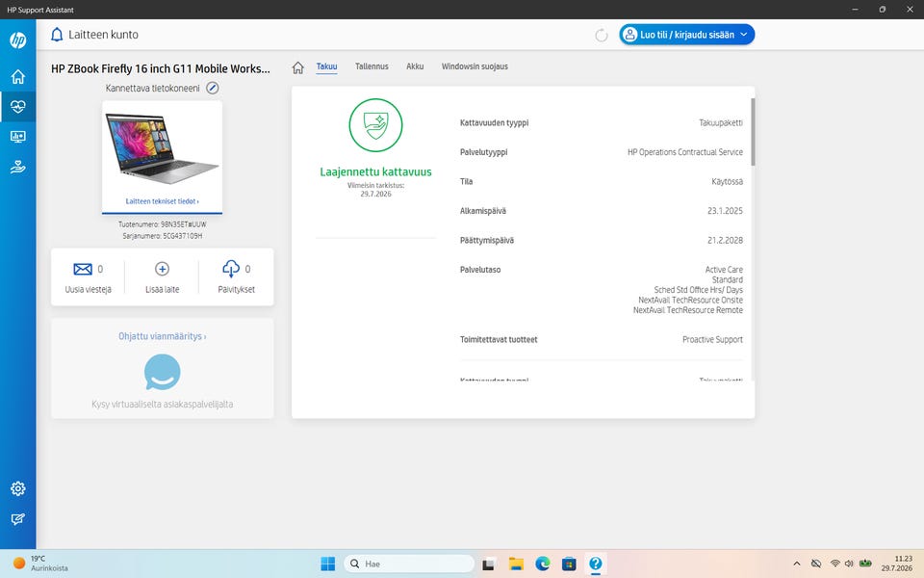
Task: Open Ohjattu vianmääritys link
Action: (162, 336)
